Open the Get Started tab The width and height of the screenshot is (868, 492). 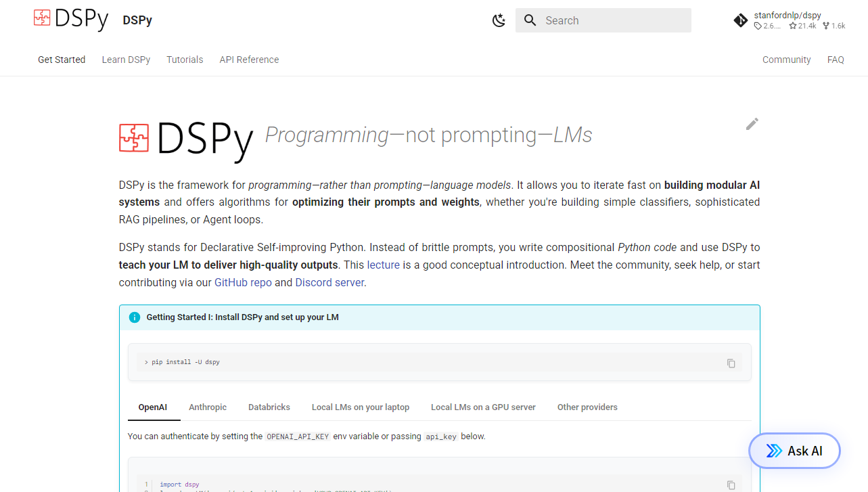(62, 60)
